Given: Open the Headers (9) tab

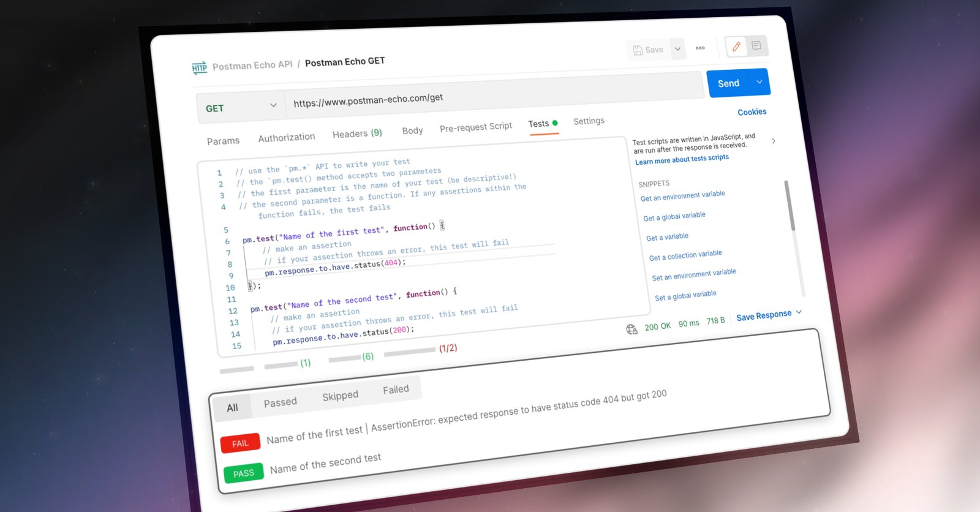Looking at the screenshot, I should click(357, 133).
